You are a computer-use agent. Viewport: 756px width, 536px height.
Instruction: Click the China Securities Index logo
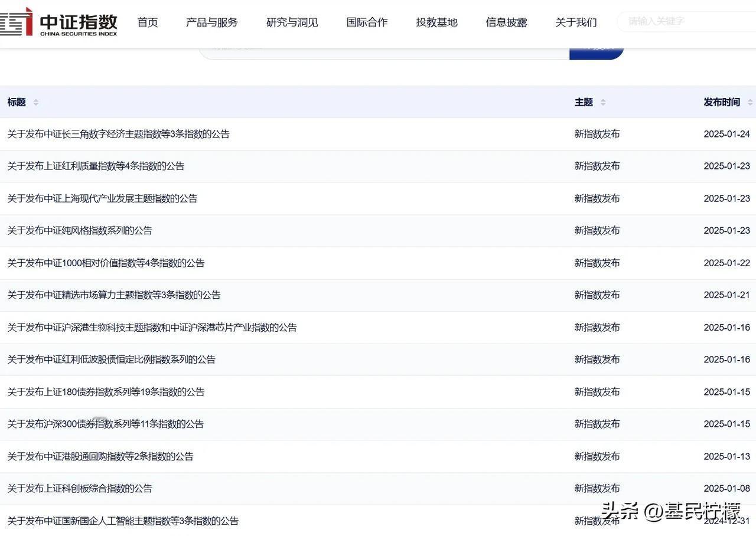click(58, 22)
